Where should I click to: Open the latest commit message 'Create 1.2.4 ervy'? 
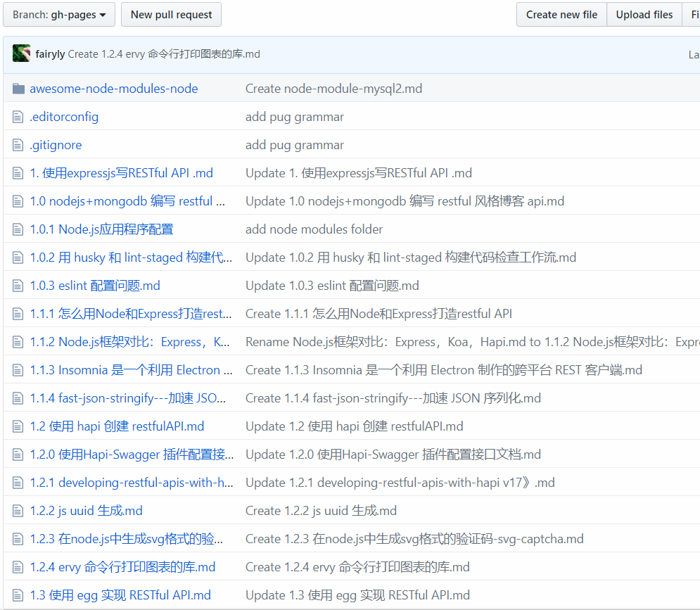click(x=164, y=54)
